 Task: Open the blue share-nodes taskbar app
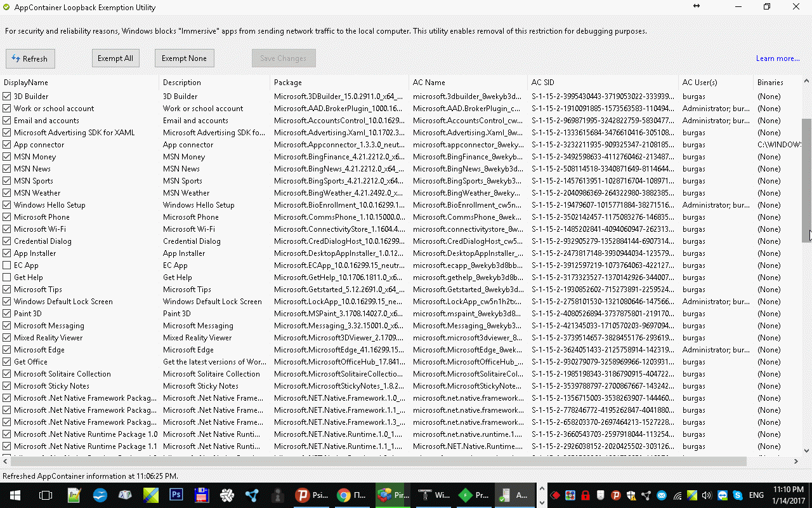[252, 495]
